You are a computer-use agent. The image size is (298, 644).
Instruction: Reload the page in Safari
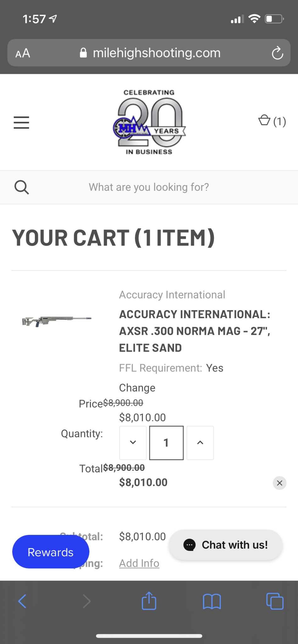(x=277, y=53)
